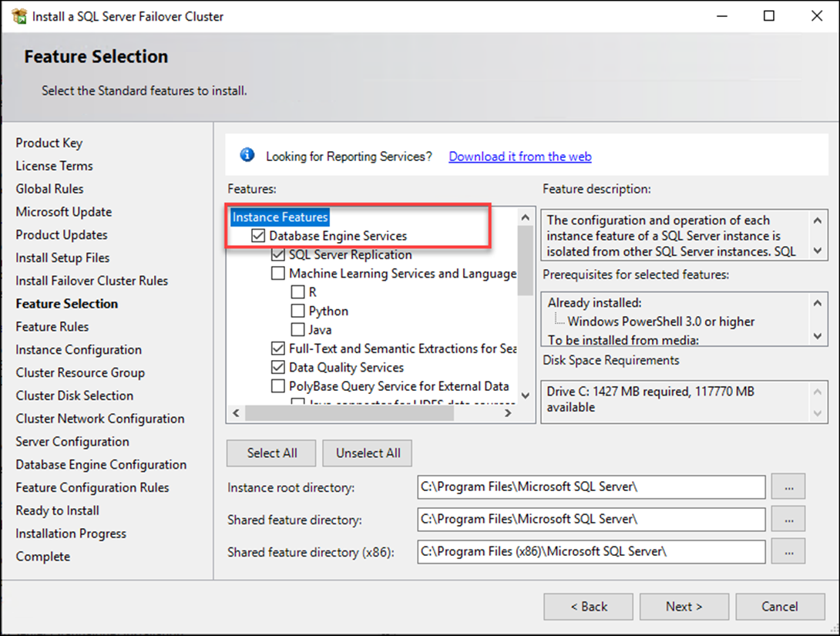
Task: Check the R feature checkbox
Action: point(298,292)
